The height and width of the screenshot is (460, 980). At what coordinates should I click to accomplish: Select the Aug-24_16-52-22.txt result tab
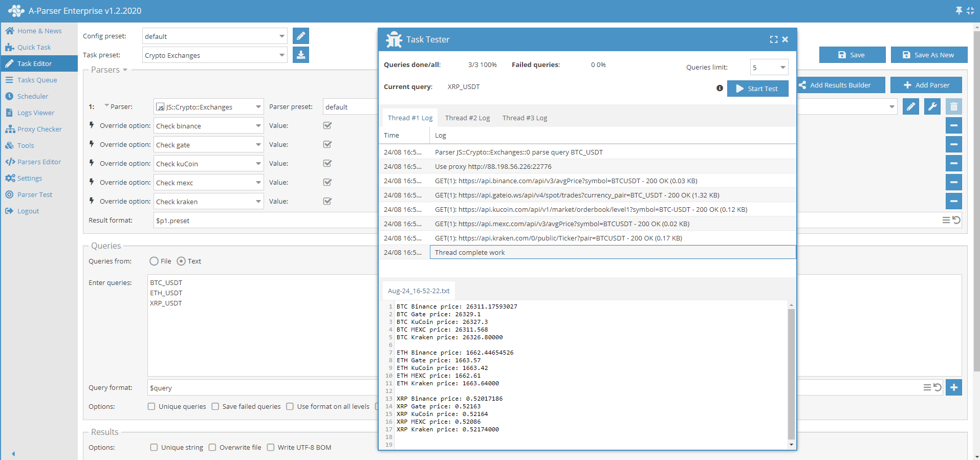[419, 291]
